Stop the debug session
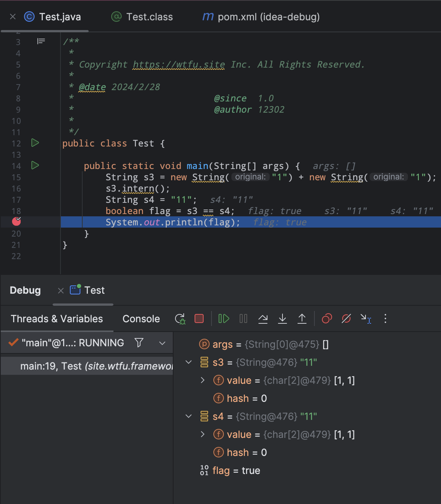Screen dimensions: 441x504 (199, 319)
